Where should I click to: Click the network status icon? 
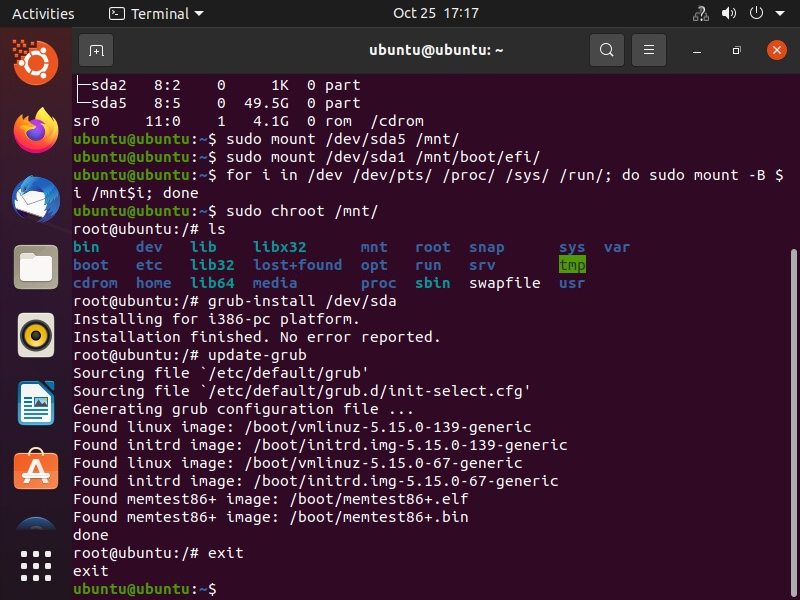tap(700, 14)
